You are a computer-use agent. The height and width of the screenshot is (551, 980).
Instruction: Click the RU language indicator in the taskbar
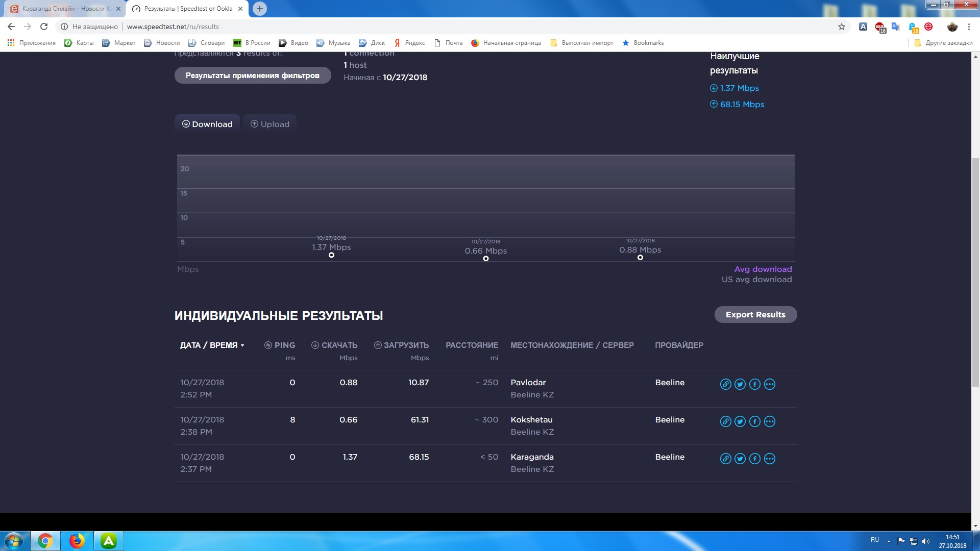pyautogui.click(x=875, y=540)
